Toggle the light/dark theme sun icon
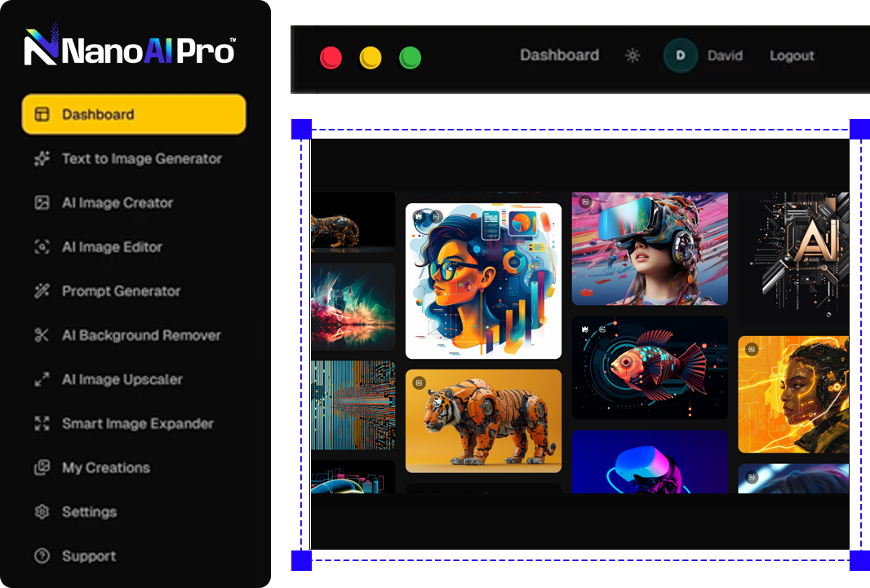This screenshot has height=588, width=870. pos(633,55)
